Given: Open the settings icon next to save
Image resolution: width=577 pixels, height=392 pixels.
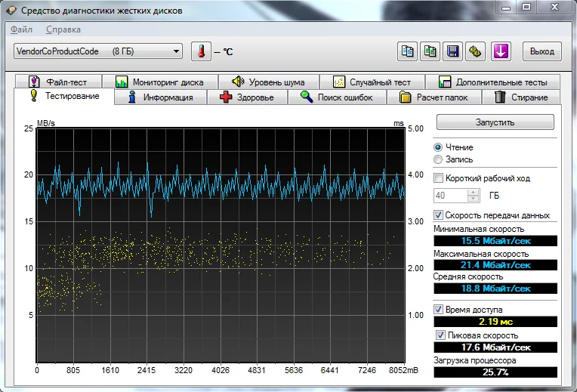Looking at the screenshot, I should (475, 51).
